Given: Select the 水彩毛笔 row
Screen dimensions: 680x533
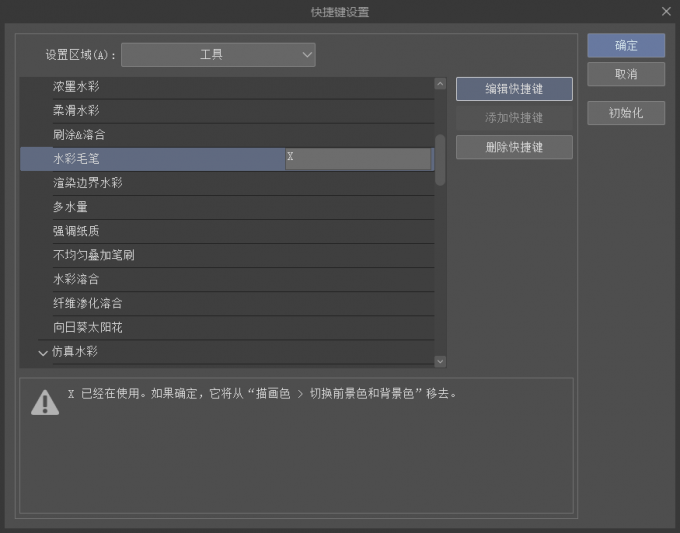Looking at the screenshot, I should tap(227, 159).
